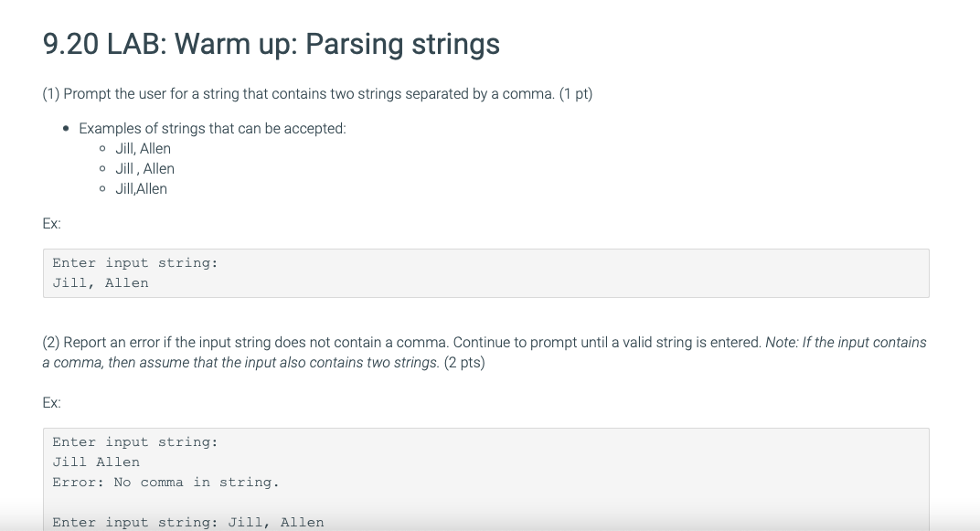This screenshot has width=980, height=531.
Task: Click the second "Ex:" label above the second code box
Action: 52,403
